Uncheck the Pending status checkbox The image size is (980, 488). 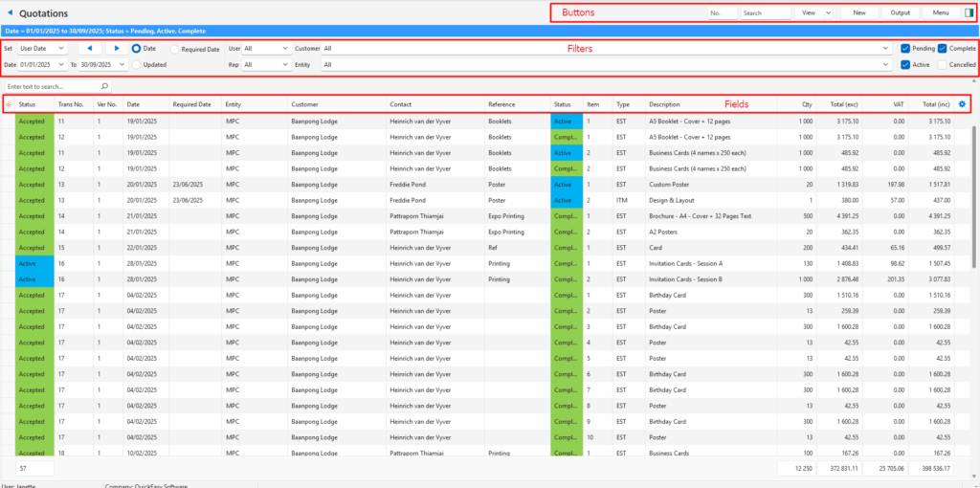tap(905, 48)
